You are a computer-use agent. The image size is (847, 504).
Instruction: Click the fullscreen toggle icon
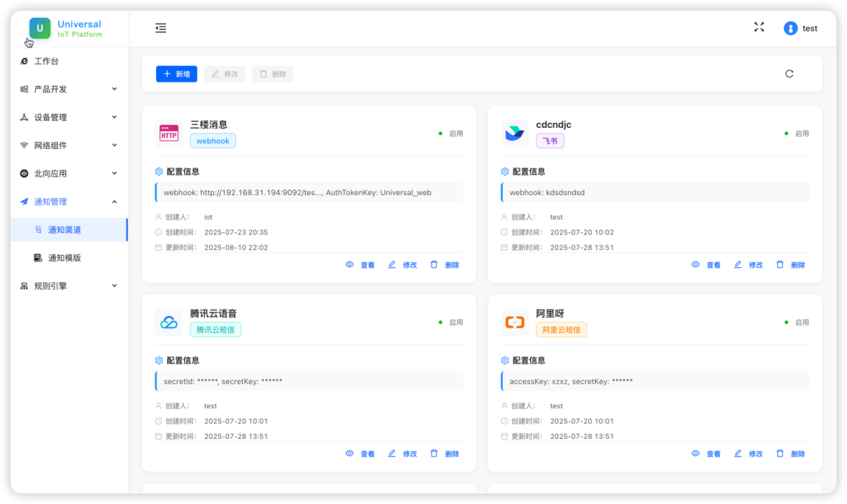pyautogui.click(x=758, y=27)
